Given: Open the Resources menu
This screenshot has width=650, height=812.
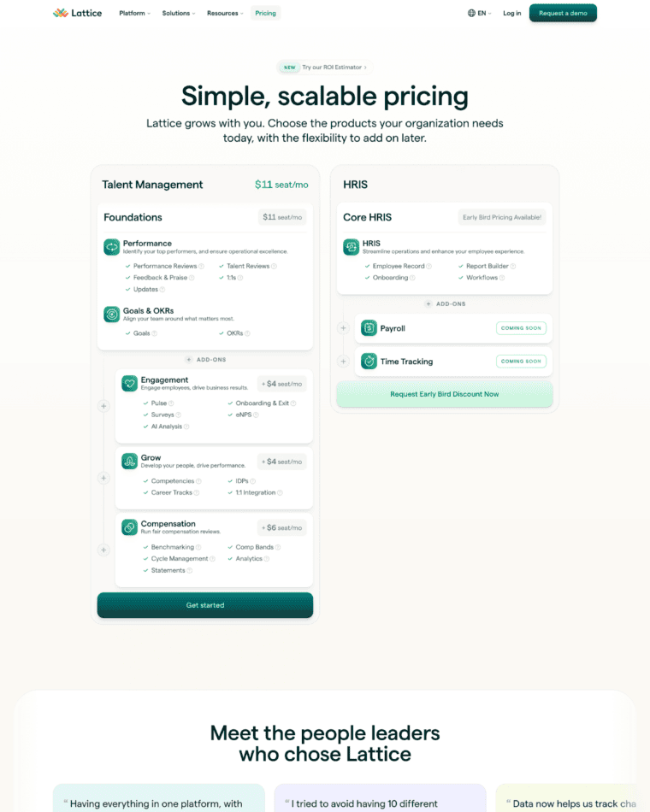Looking at the screenshot, I should tap(224, 13).
